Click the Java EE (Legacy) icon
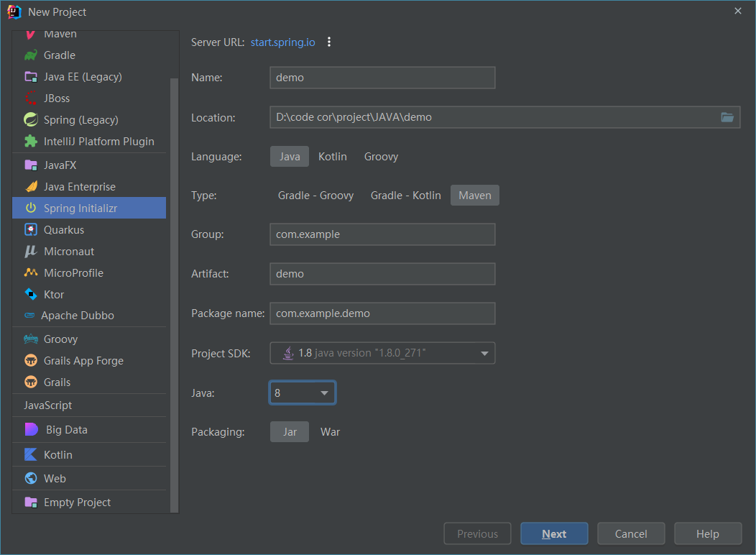The height and width of the screenshot is (555, 756). [31, 77]
